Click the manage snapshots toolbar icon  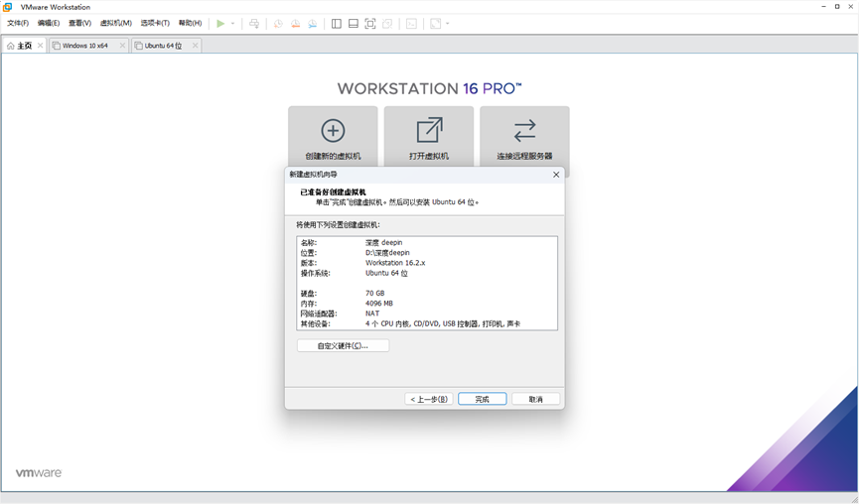pos(312,24)
